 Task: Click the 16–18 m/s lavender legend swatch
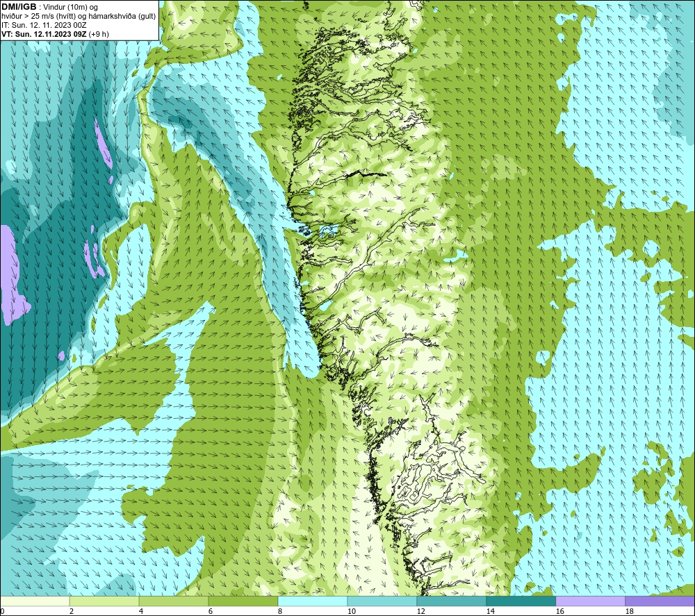pyautogui.click(x=590, y=601)
